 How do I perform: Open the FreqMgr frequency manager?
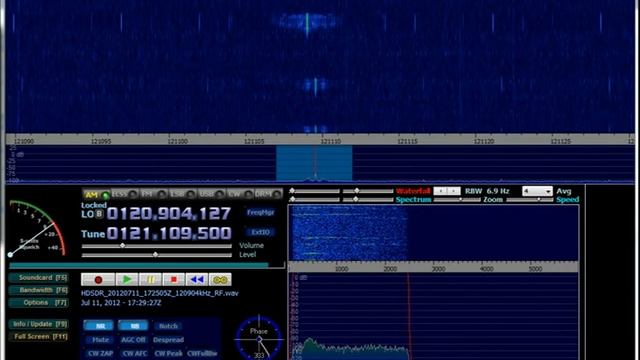[x=260, y=213]
